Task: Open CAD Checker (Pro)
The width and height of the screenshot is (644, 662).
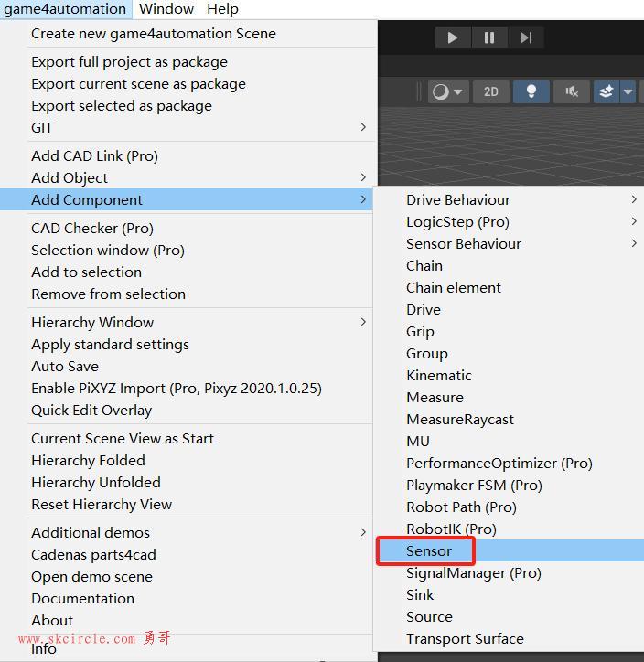Action: pyautogui.click(x=187, y=229)
